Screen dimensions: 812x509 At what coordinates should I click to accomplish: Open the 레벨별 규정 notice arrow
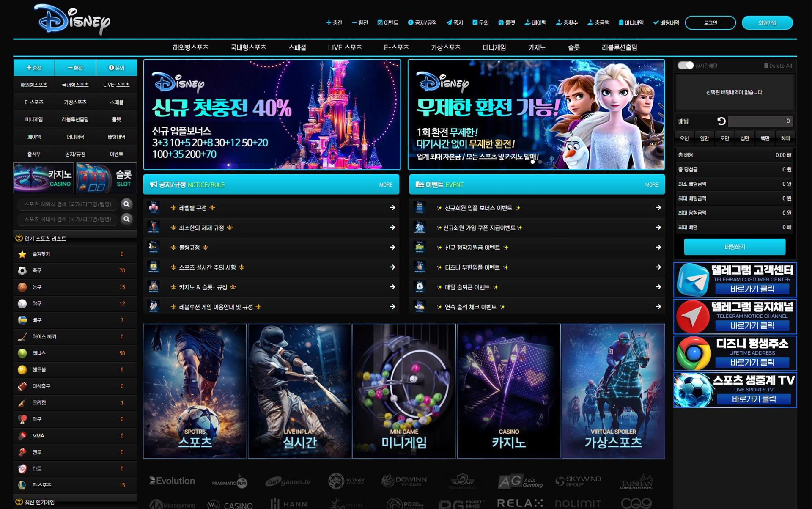click(392, 208)
